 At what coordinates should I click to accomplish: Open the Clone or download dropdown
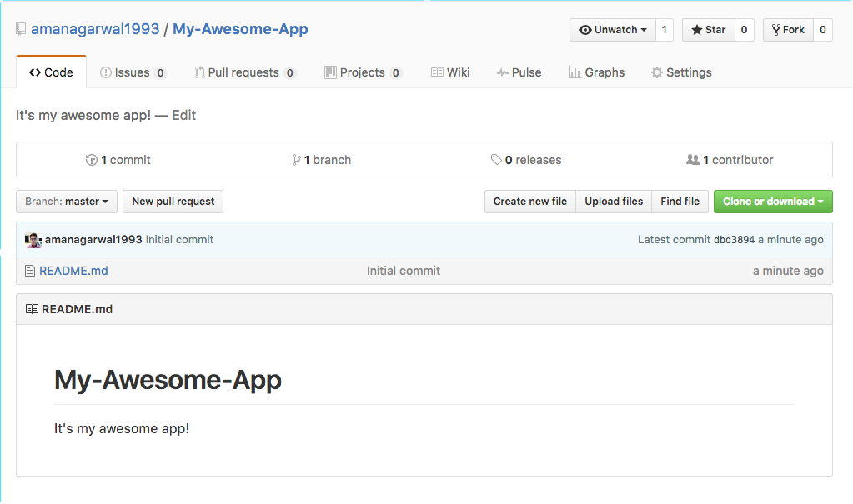[773, 202]
